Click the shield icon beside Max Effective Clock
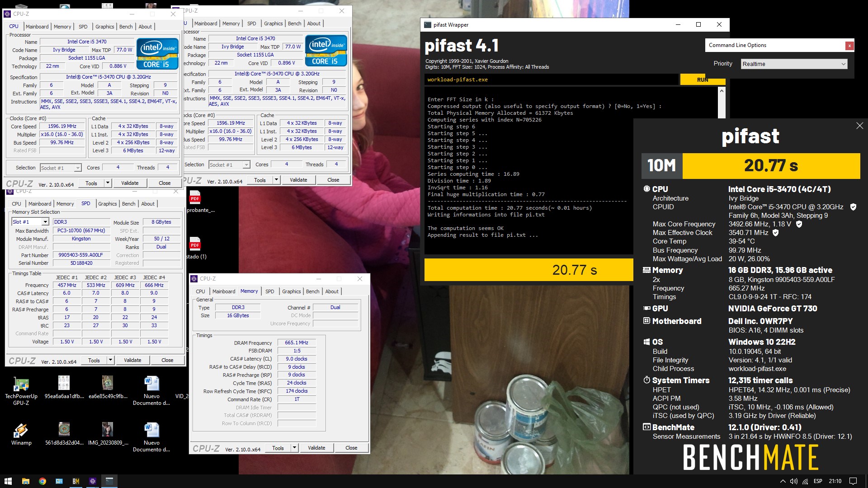This screenshot has height=488, width=868. (x=776, y=233)
